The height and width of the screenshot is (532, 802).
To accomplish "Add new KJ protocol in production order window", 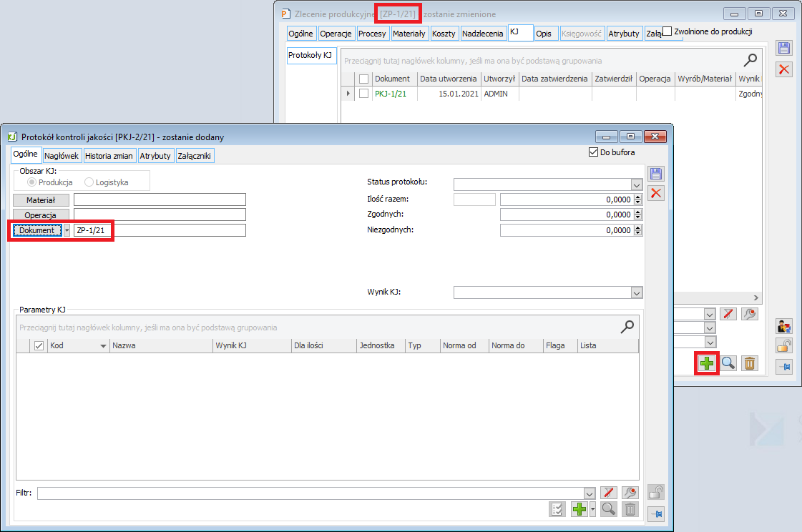I will pos(707,363).
